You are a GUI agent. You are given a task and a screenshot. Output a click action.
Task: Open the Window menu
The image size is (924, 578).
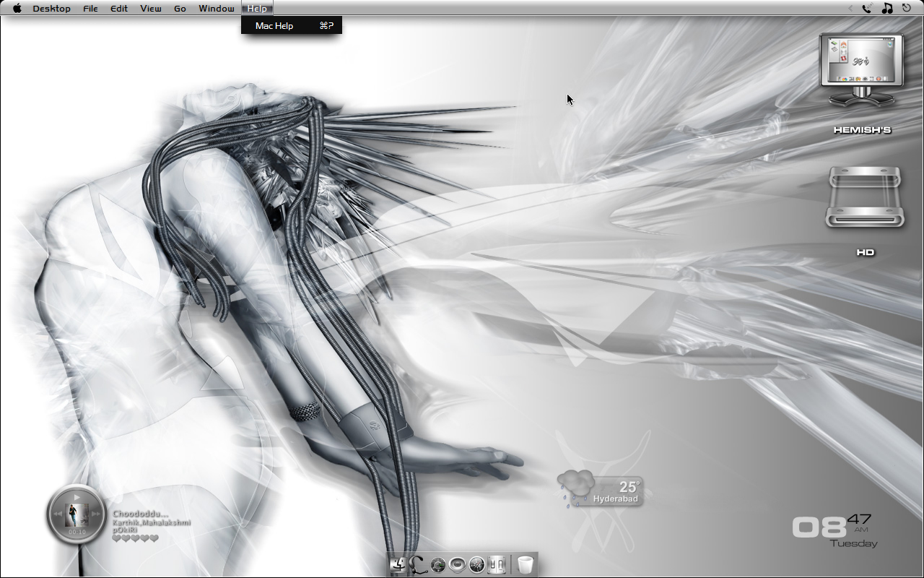(x=217, y=9)
